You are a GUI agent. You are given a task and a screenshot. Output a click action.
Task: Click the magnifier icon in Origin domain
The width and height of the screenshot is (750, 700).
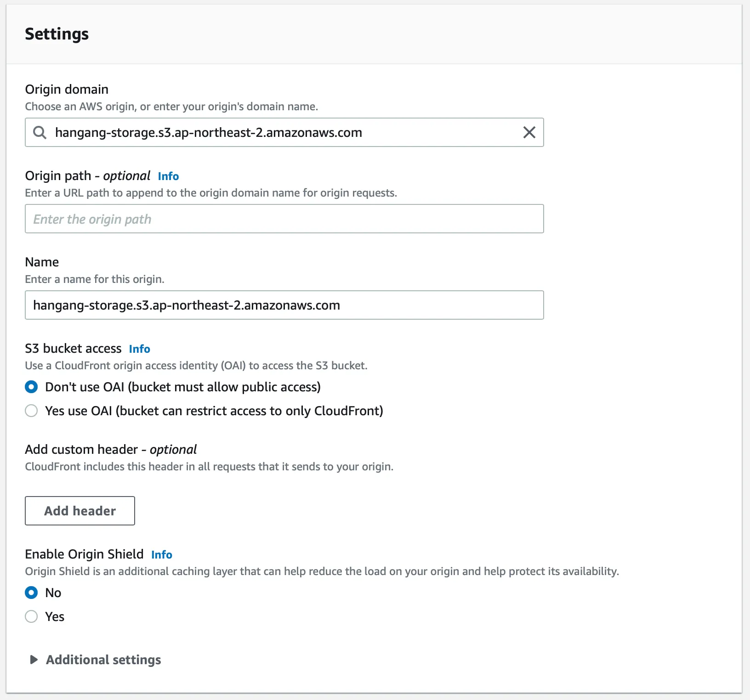click(40, 133)
